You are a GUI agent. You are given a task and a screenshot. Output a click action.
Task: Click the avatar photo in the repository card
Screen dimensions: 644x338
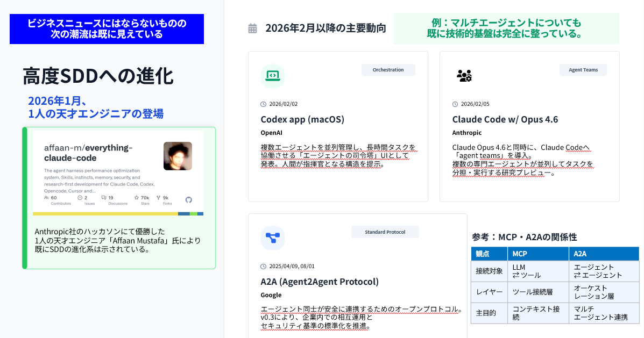[x=178, y=156]
